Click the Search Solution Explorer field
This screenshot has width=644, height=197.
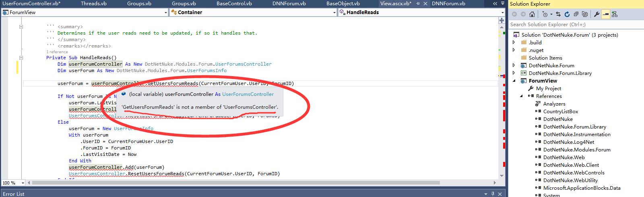576,25
